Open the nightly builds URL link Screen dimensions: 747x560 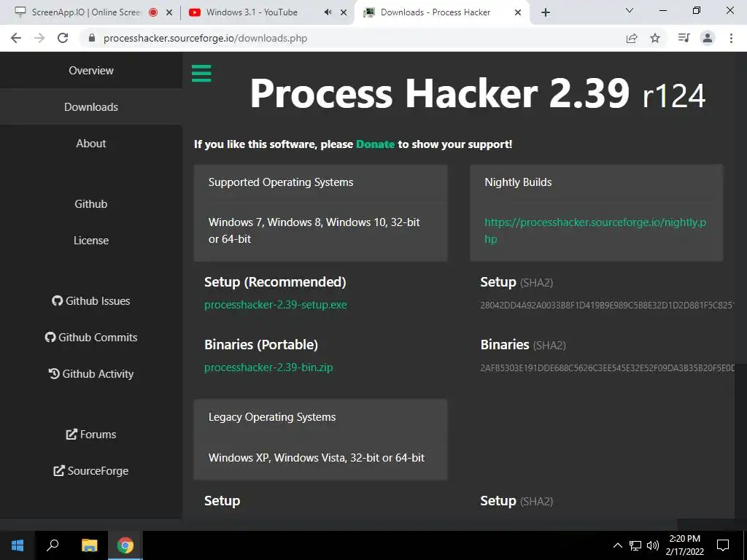point(595,230)
